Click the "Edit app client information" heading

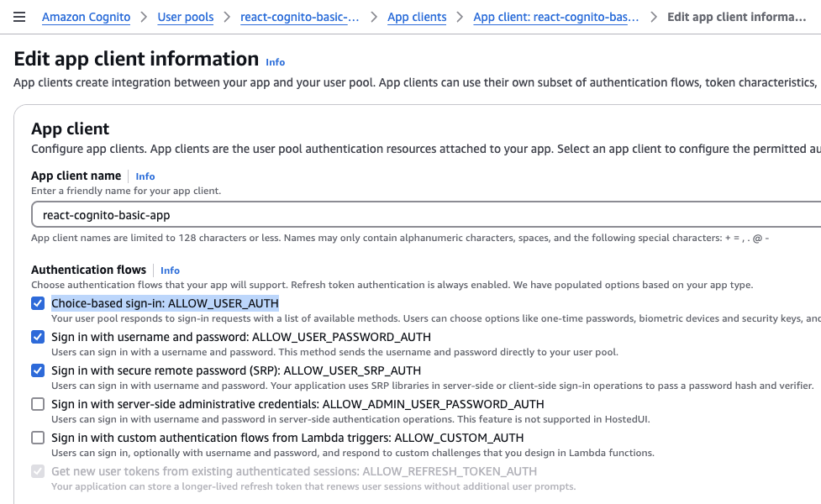coord(136,59)
